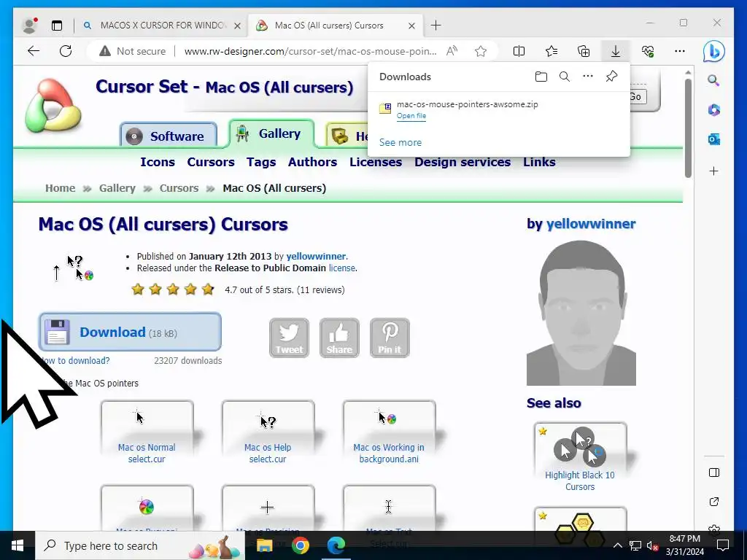747x560 pixels.
Task: Click the page vertical scrollbar
Action: [x=688, y=128]
